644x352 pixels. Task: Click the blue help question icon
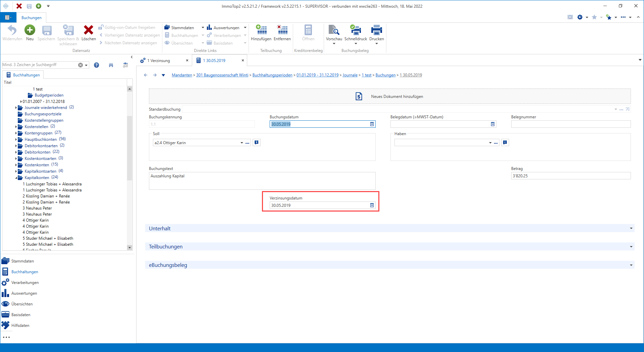tap(97, 65)
